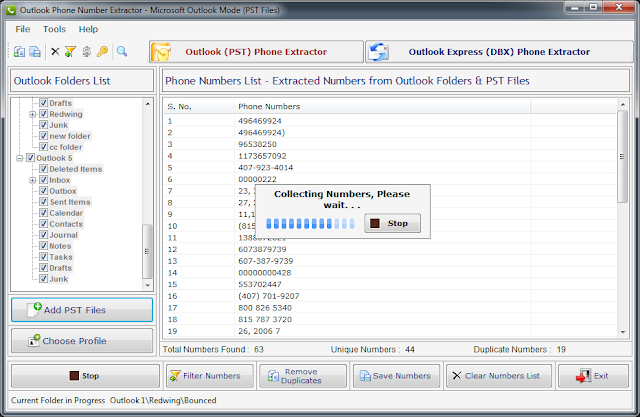This screenshot has height=417, width=640.
Task: Uncheck the Contacts checkbox
Action: tap(44, 224)
